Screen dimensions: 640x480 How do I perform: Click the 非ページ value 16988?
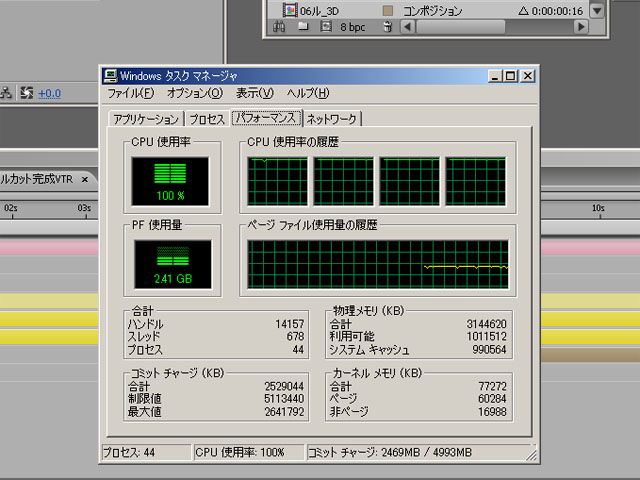point(492,411)
